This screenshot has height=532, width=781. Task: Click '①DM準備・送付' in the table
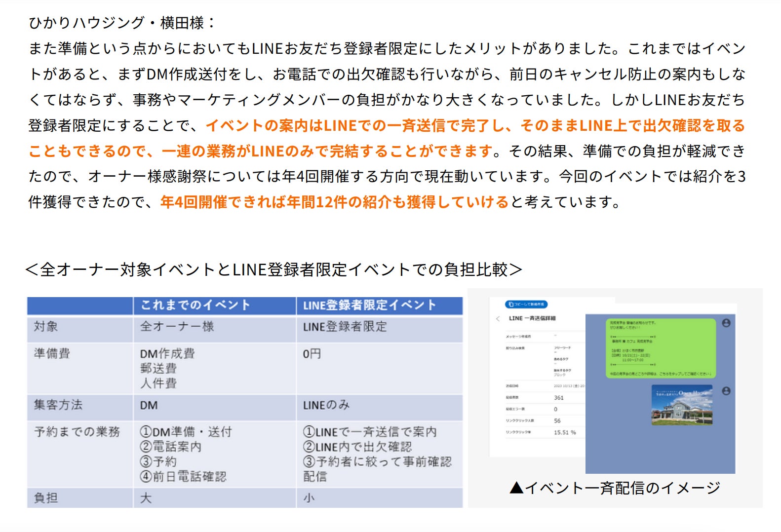pyautogui.click(x=186, y=432)
